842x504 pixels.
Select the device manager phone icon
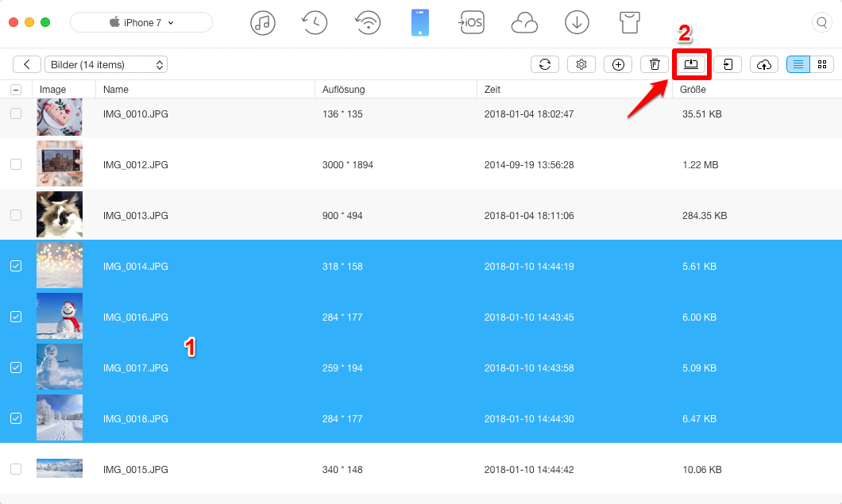pos(420,23)
